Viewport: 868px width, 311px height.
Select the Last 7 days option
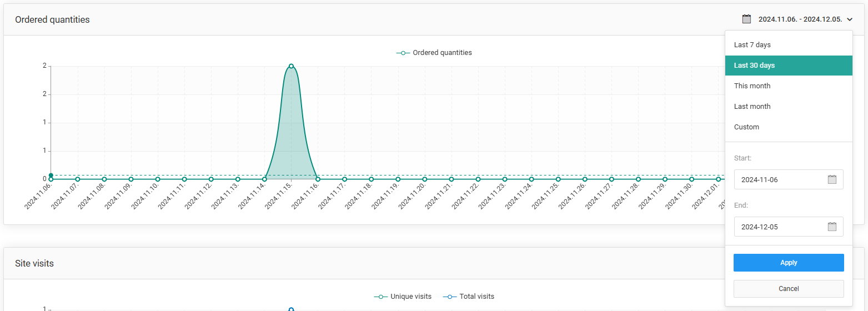pyautogui.click(x=752, y=45)
